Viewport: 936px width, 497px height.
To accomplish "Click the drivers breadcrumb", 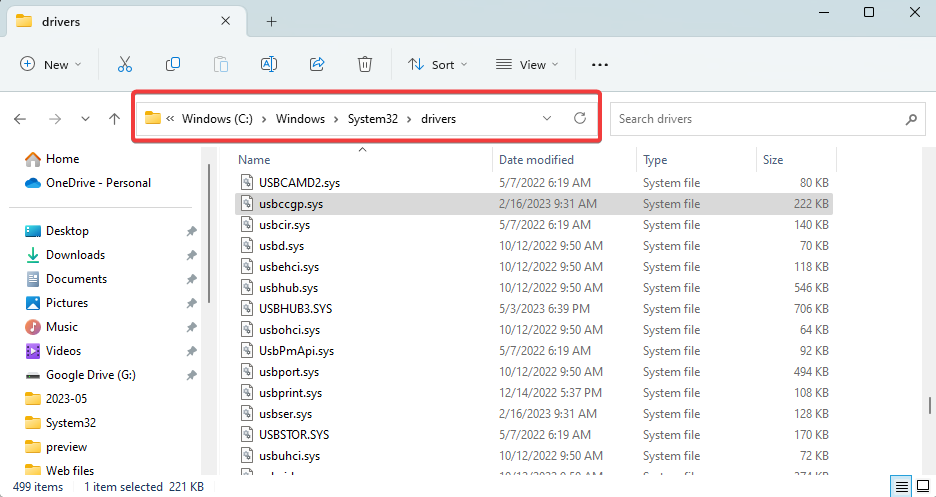I will [x=439, y=119].
